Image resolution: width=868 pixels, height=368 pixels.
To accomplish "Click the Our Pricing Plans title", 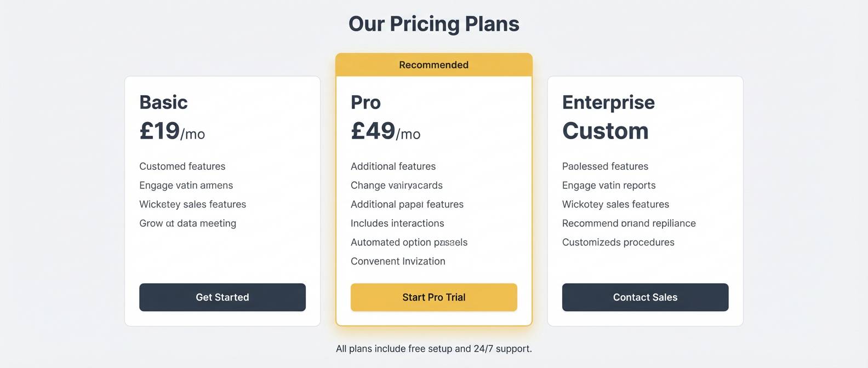I will [x=433, y=24].
